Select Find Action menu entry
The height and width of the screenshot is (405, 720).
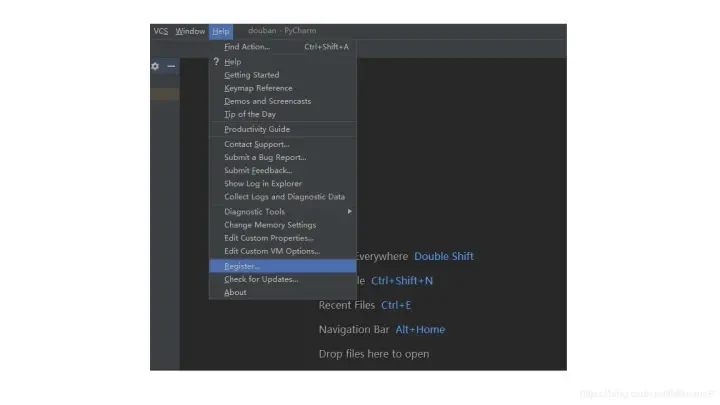[x=247, y=47]
